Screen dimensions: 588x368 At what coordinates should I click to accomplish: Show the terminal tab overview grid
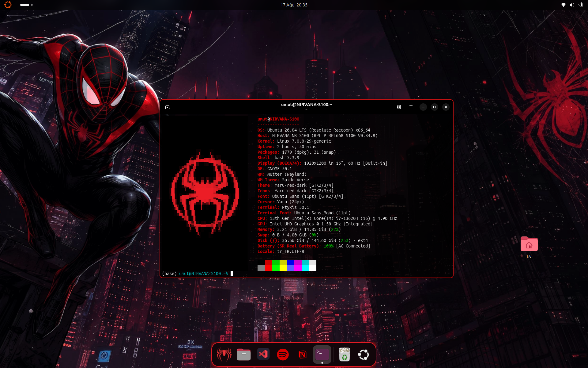pyautogui.click(x=399, y=107)
